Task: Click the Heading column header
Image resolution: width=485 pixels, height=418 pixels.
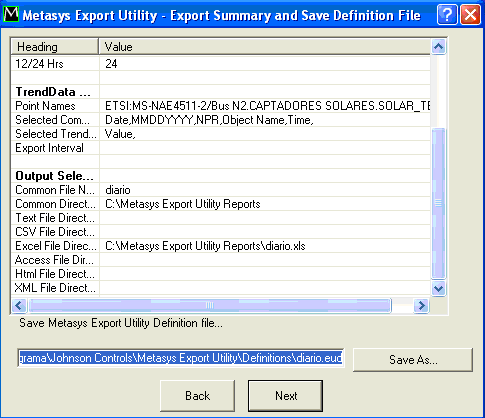Action: tap(55, 47)
